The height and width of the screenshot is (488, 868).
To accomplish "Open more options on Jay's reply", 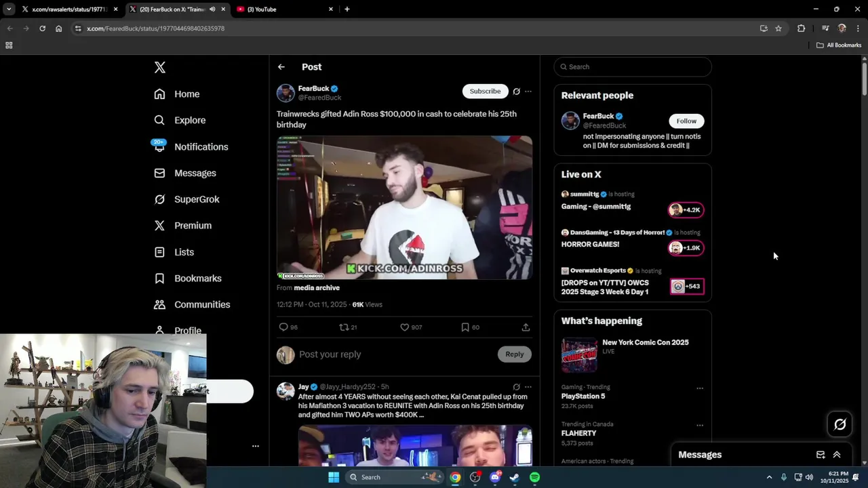I will click(x=528, y=387).
